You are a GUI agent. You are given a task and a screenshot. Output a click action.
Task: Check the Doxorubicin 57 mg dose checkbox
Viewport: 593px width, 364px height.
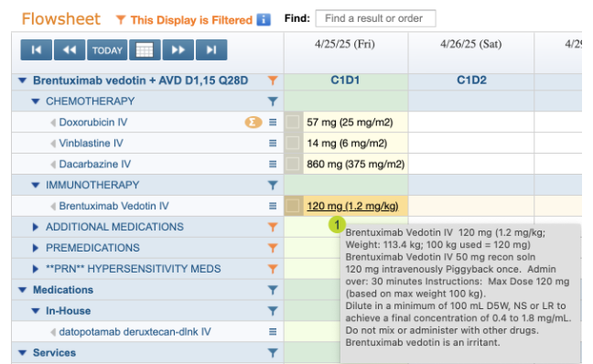[292, 122]
